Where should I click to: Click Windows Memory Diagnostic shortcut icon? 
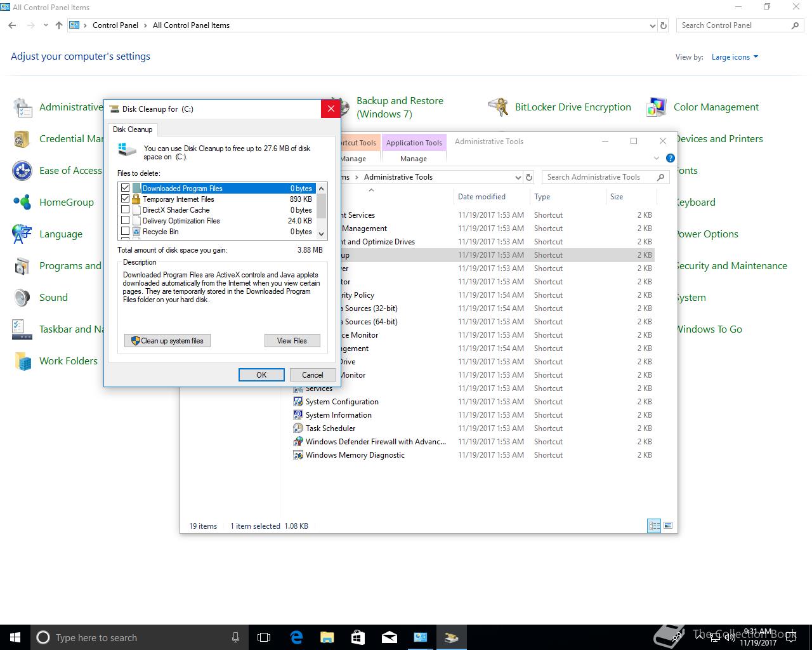tap(298, 455)
